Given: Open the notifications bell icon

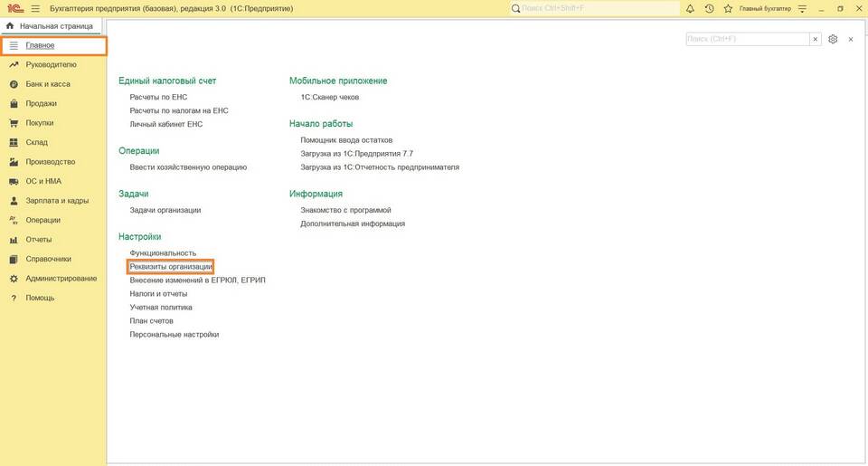Looking at the screenshot, I should [691, 8].
